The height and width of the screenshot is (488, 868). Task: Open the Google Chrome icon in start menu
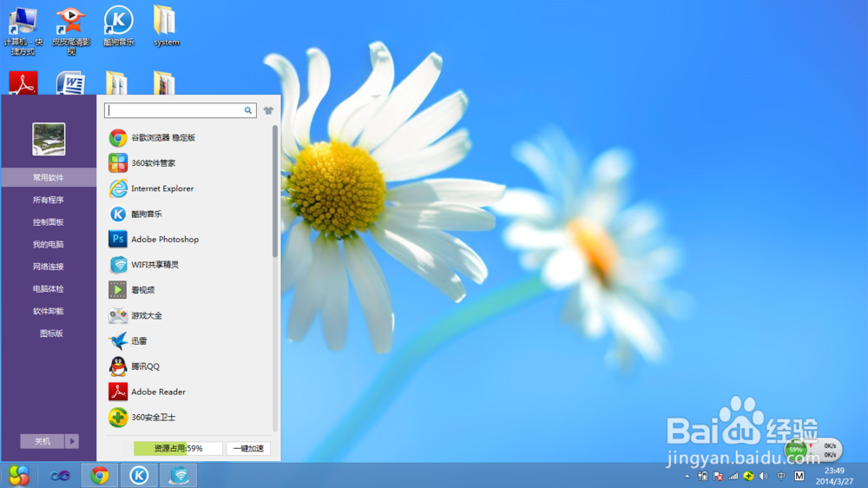[118, 137]
